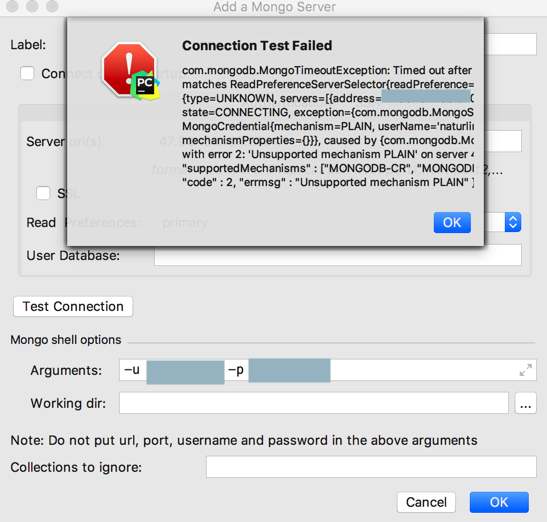Open the Read Preferences dropdown arrows

[513, 222]
